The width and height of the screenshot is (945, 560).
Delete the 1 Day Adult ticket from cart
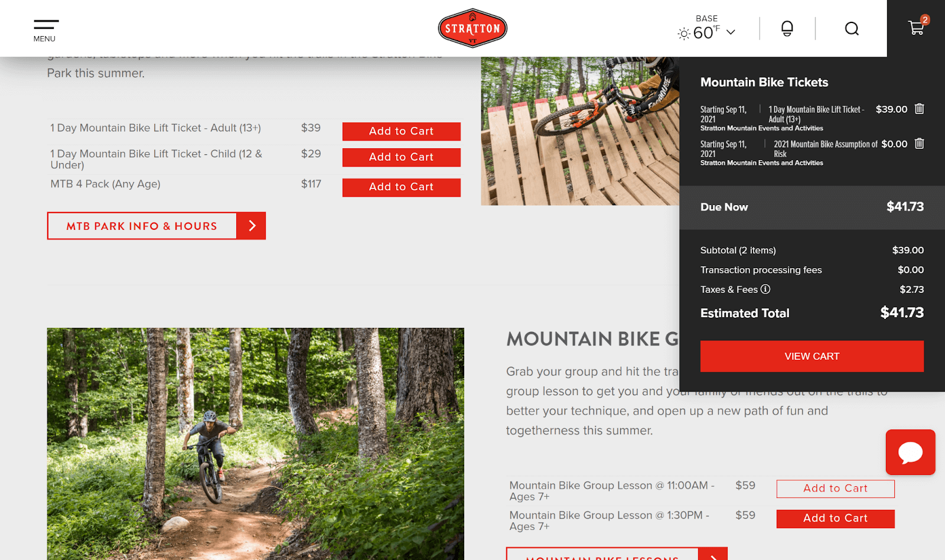click(x=919, y=109)
